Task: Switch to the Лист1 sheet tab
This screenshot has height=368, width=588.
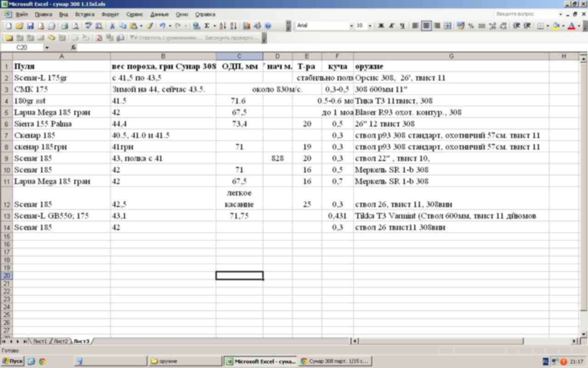Action: (40, 341)
